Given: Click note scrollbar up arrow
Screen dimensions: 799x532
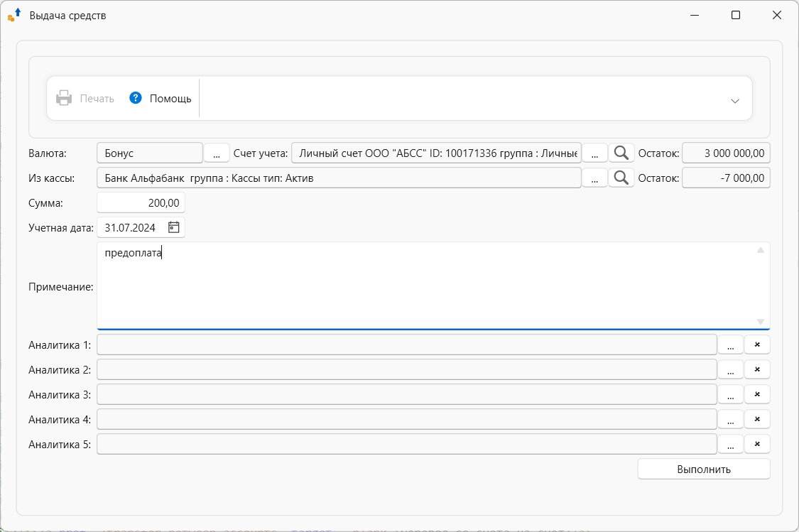Looking at the screenshot, I should coord(760,250).
